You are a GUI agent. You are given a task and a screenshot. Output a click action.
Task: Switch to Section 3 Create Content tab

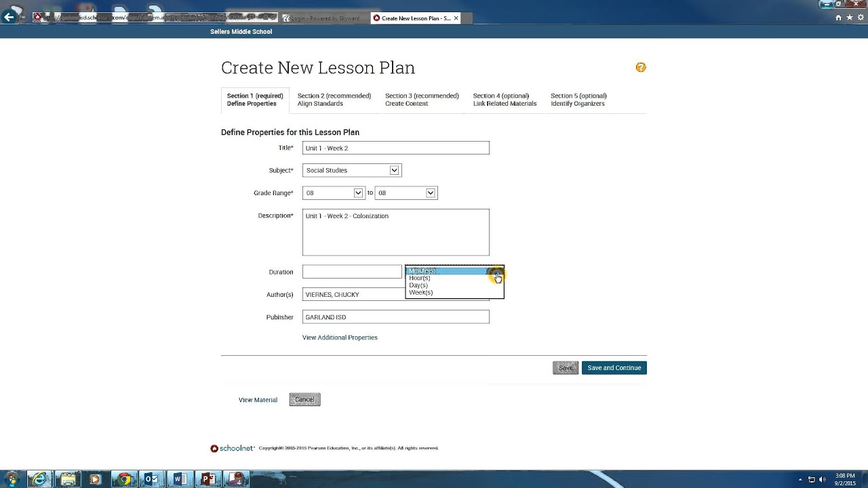pos(422,100)
